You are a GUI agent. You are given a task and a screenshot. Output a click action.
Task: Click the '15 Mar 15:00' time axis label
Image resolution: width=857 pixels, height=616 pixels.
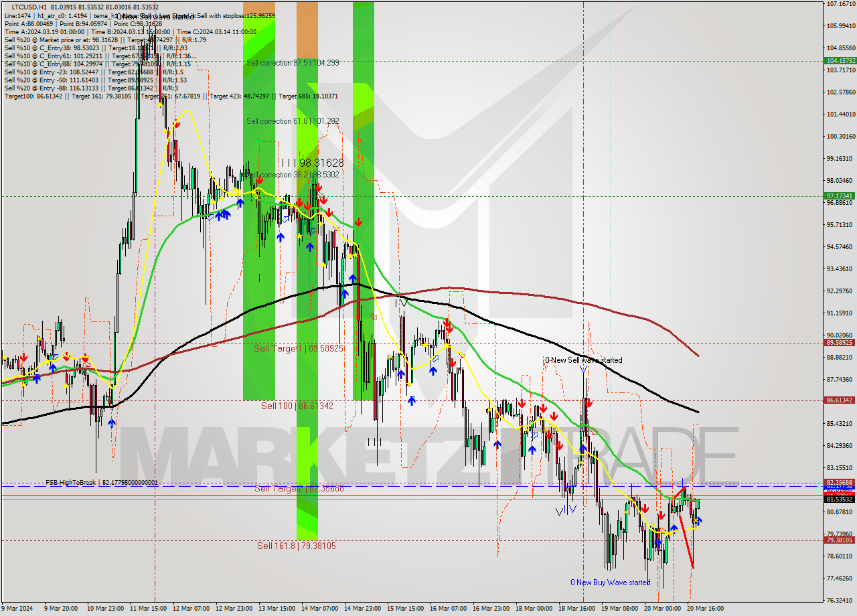point(406,609)
